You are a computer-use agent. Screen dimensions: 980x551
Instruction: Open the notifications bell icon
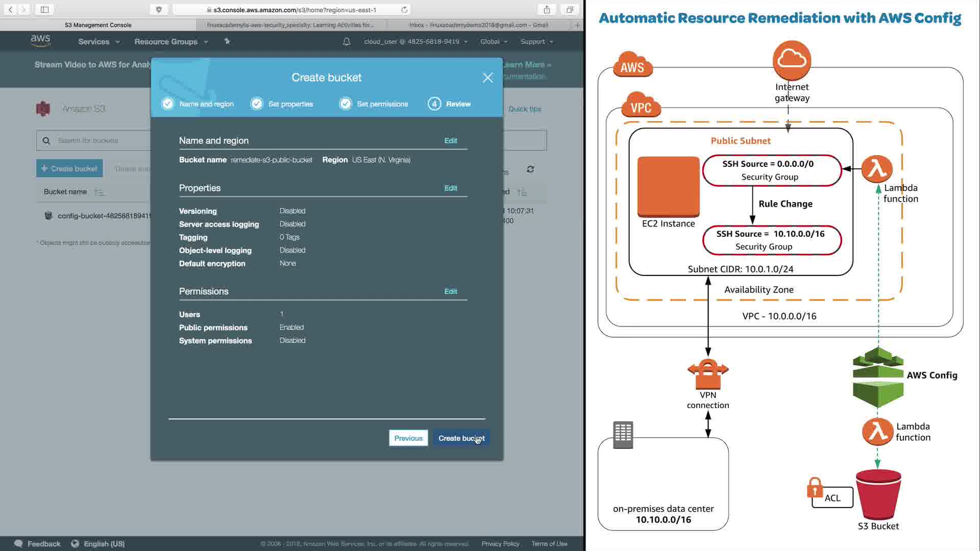pyautogui.click(x=347, y=42)
